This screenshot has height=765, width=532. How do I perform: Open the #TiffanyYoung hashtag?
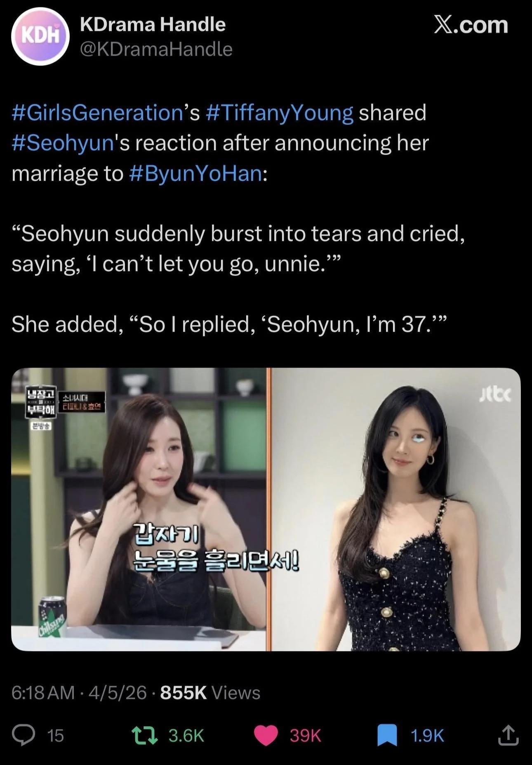(x=279, y=113)
